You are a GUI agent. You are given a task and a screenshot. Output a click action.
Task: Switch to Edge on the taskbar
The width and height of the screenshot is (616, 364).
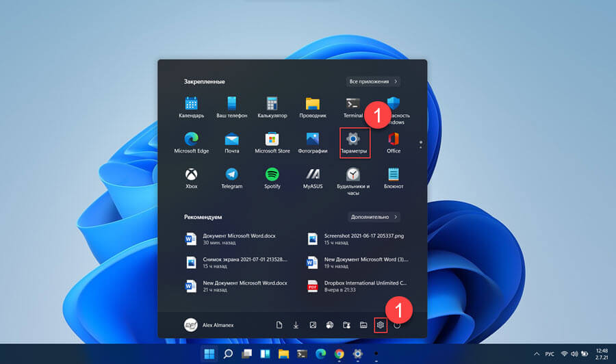[x=320, y=354]
